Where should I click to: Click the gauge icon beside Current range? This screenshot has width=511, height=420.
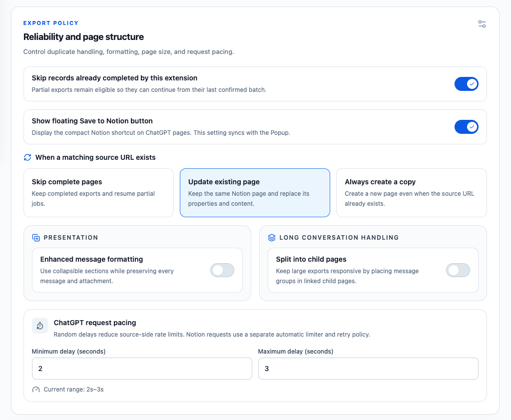[x=36, y=390]
